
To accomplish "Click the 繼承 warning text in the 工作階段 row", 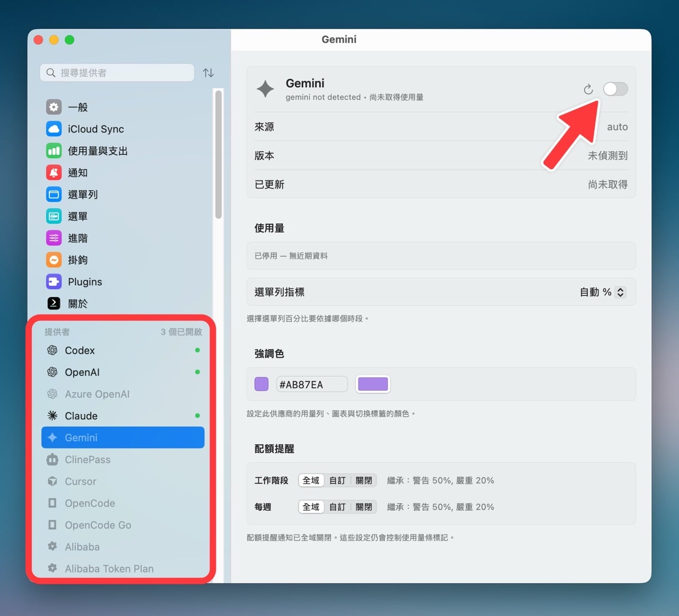I will [x=441, y=480].
